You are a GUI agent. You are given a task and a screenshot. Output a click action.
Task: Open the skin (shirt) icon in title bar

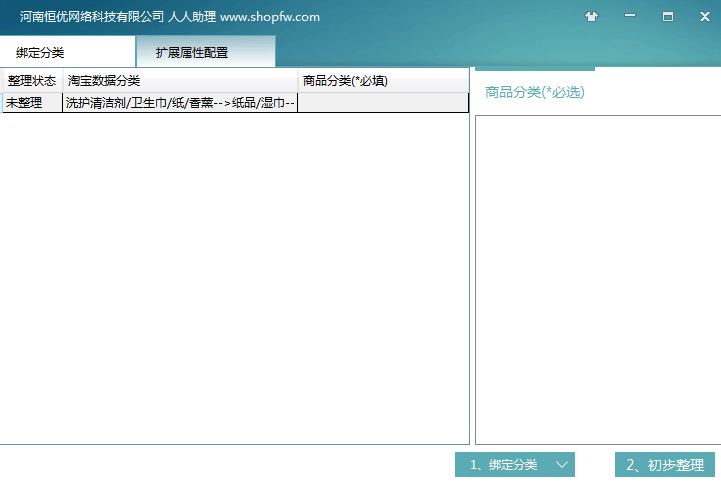click(x=591, y=17)
